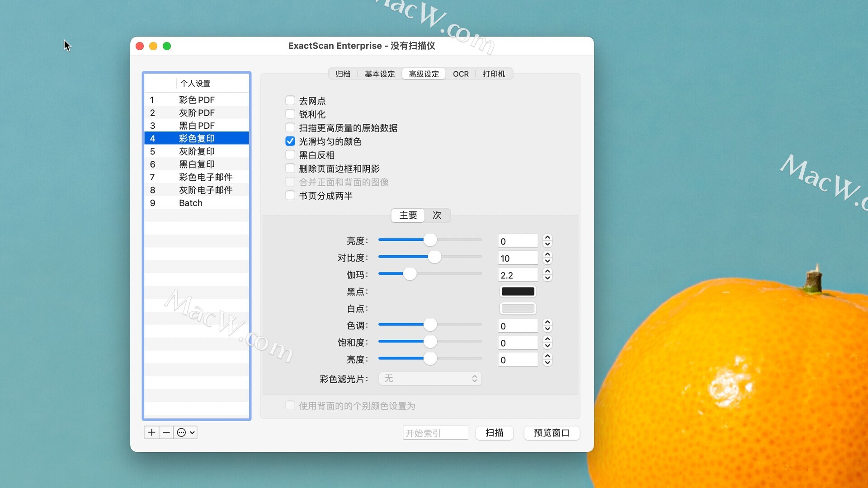Click the 伽玛 stepper arrows
This screenshot has height=488, width=868.
(x=547, y=274)
